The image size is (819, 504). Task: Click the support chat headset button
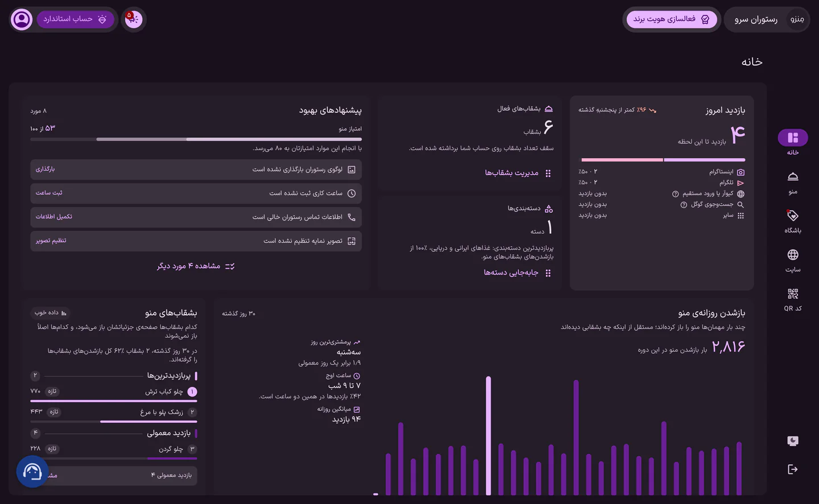click(x=32, y=471)
